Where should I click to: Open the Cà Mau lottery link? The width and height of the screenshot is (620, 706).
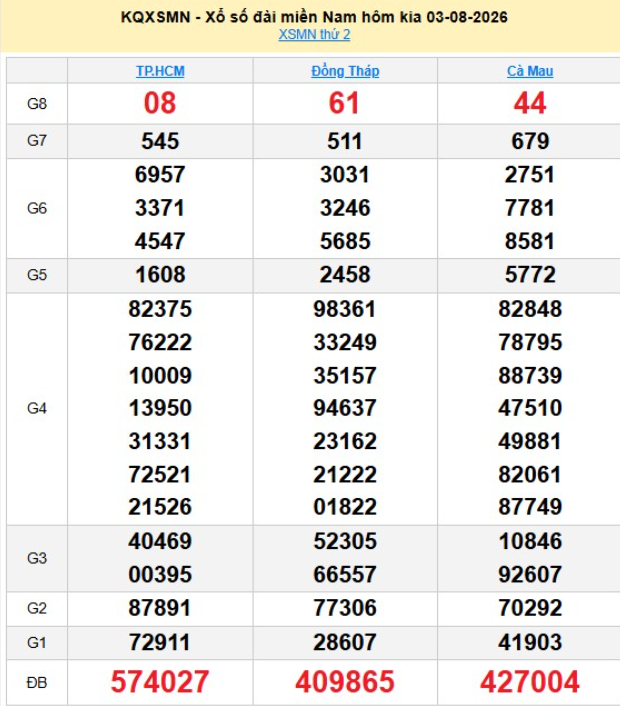(530, 71)
